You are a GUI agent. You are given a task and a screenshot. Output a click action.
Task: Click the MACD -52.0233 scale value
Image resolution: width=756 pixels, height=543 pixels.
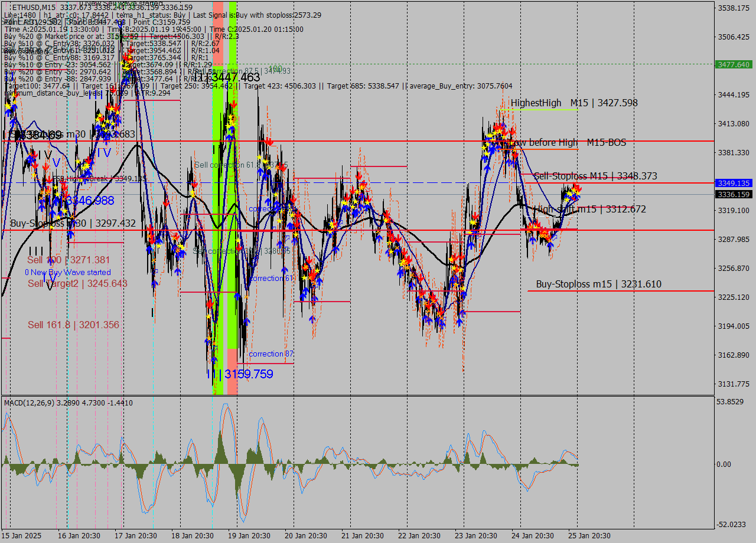pos(732,524)
